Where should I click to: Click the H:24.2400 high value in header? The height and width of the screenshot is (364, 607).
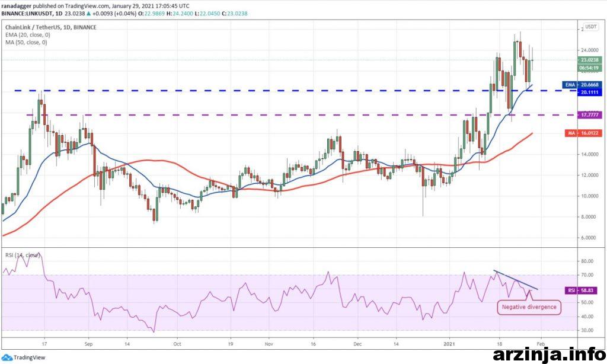point(179,13)
